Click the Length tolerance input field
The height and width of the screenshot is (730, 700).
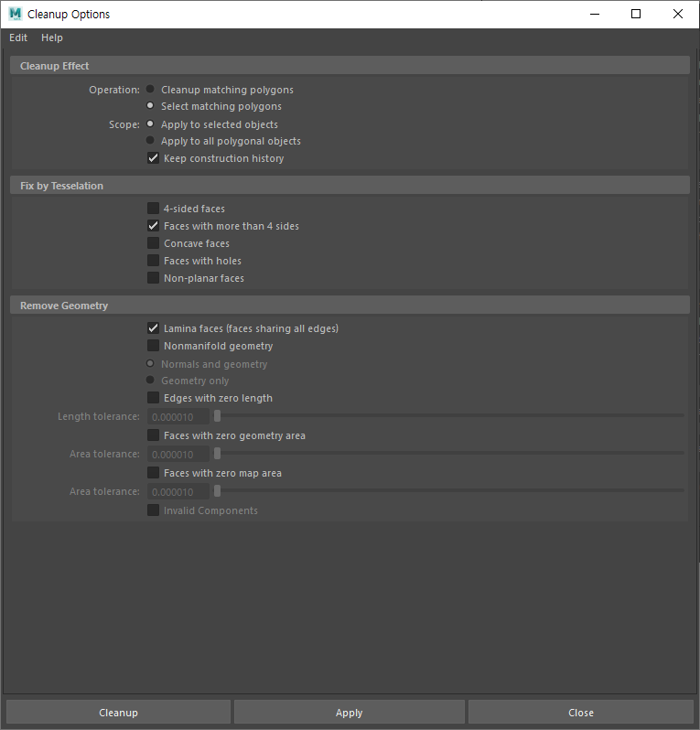(178, 416)
